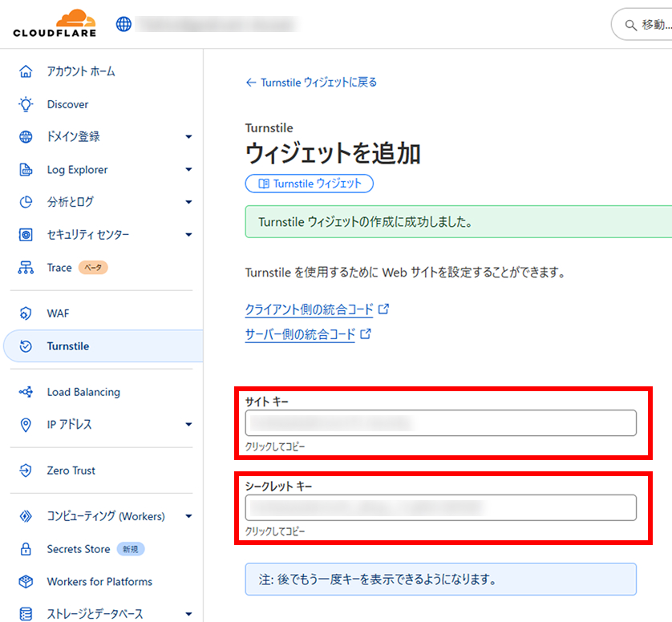Click the ストレージとデータベース database icon
672x622 pixels.
[26, 614]
